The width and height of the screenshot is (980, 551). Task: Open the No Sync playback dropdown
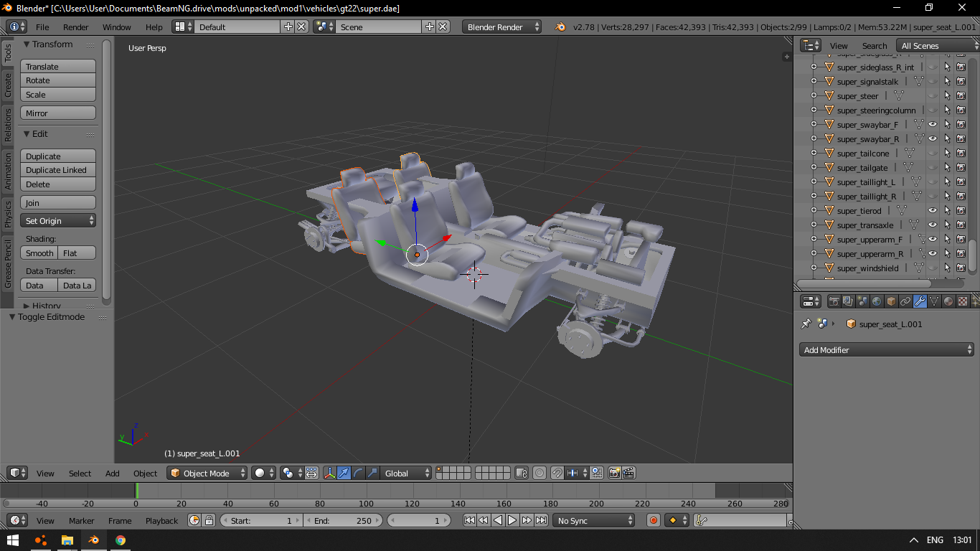[x=595, y=520]
